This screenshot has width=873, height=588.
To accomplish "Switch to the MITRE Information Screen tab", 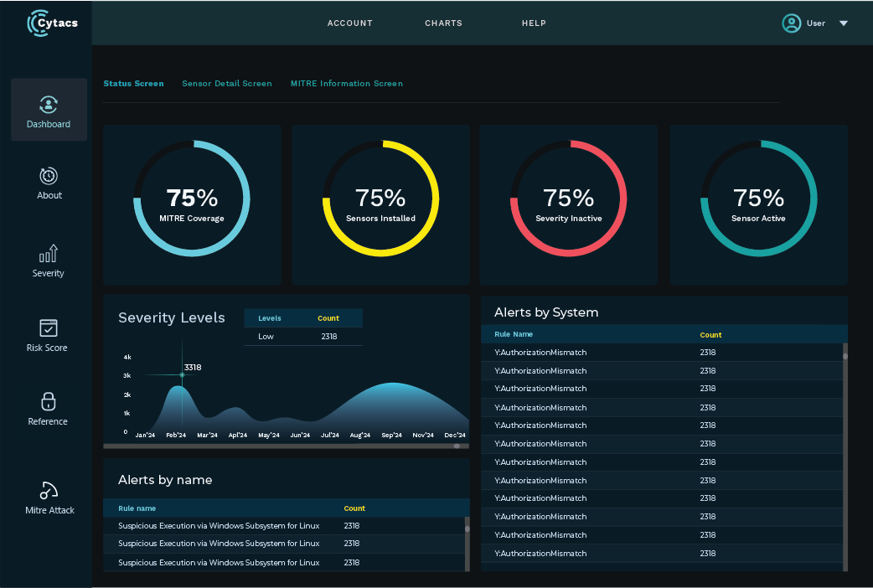I will point(346,84).
